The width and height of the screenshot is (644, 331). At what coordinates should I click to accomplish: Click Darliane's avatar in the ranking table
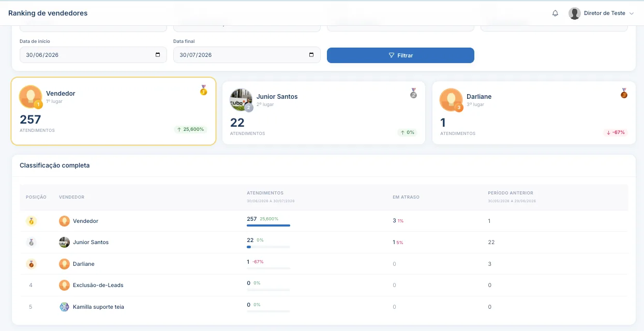click(x=64, y=264)
